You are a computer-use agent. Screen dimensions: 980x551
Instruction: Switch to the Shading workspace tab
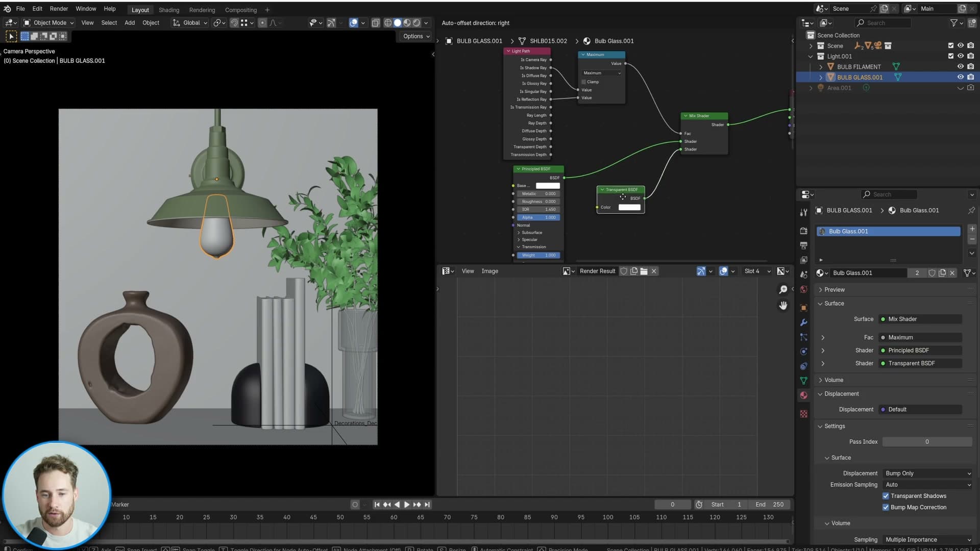click(169, 10)
